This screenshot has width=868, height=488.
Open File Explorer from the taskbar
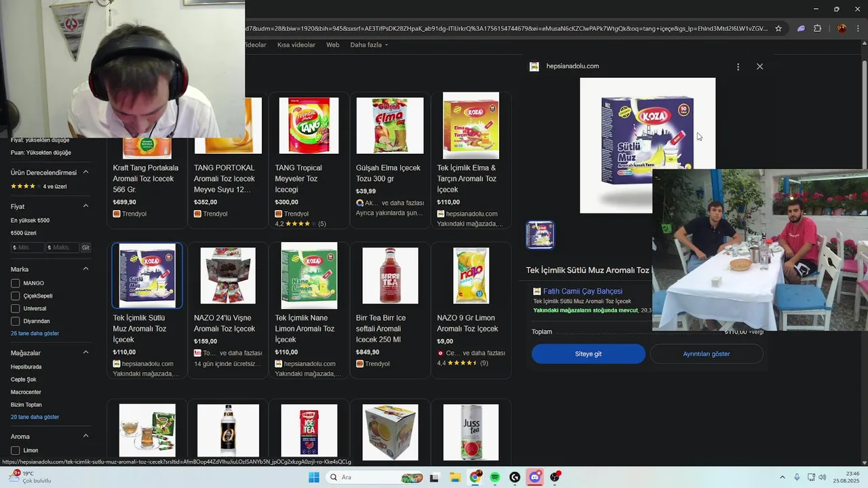pos(455,477)
